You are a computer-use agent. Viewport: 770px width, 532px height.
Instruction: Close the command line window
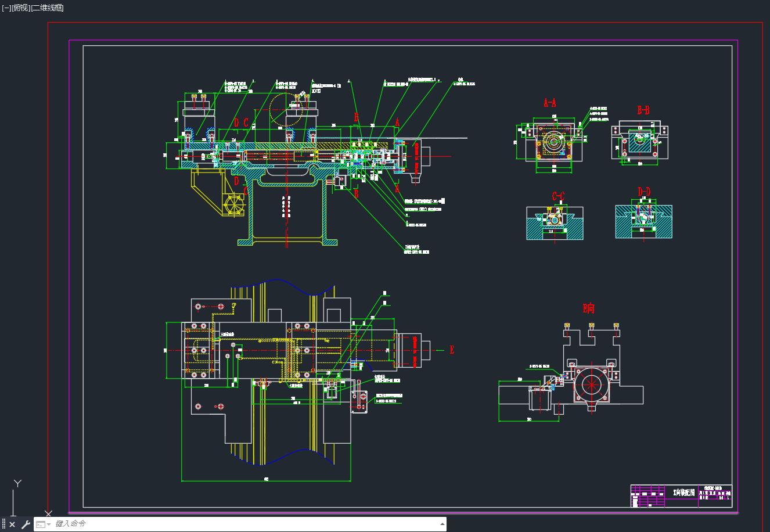point(12,524)
